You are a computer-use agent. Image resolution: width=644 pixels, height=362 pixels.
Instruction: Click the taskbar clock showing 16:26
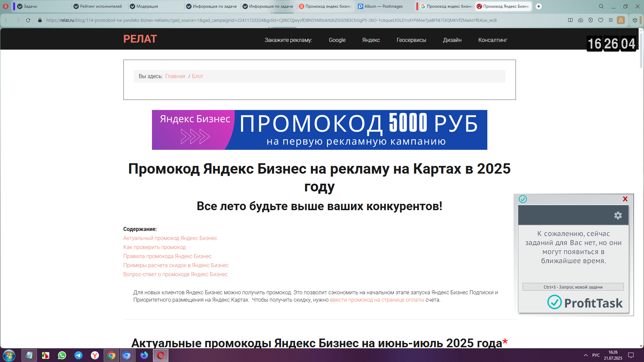tap(613, 355)
